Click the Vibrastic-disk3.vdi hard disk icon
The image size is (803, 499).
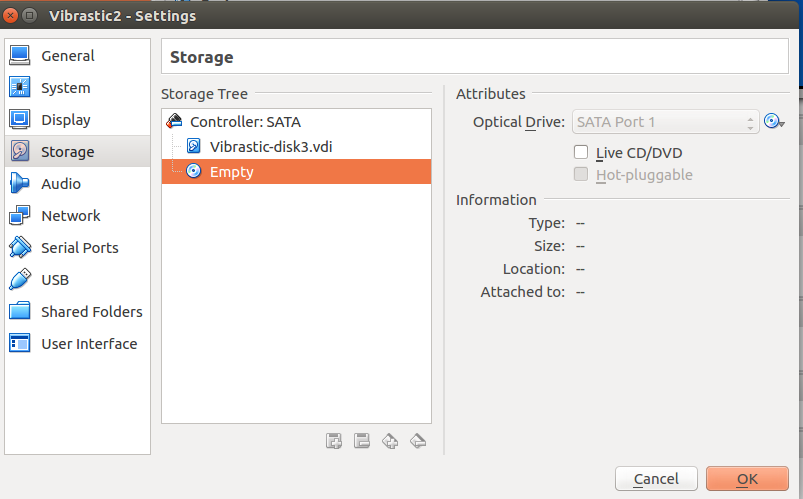click(194, 146)
